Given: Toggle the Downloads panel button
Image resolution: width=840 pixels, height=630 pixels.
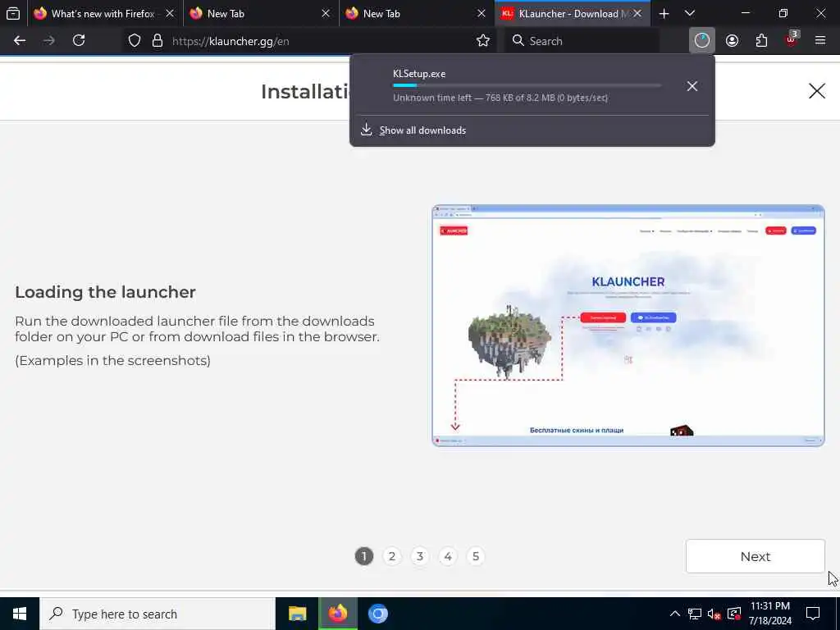Looking at the screenshot, I should [702, 41].
